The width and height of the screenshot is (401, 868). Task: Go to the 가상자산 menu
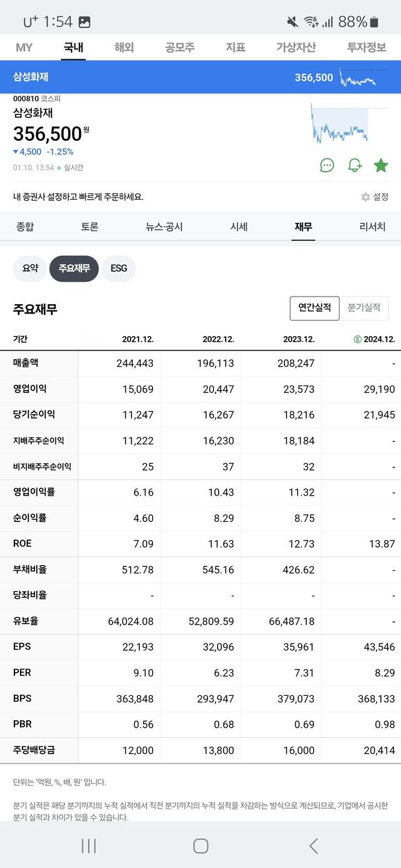(x=296, y=47)
